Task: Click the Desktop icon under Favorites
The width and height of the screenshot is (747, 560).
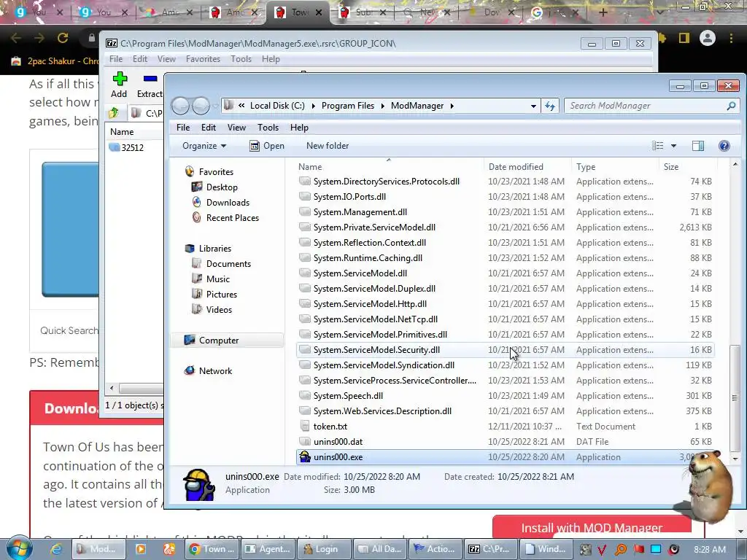Action: coord(196,187)
